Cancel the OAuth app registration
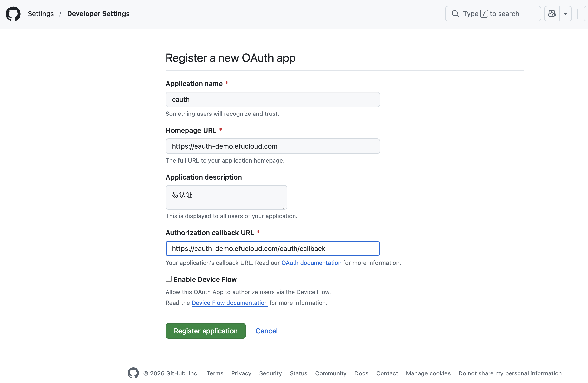Viewport: 588px width, 383px height. pos(267,331)
